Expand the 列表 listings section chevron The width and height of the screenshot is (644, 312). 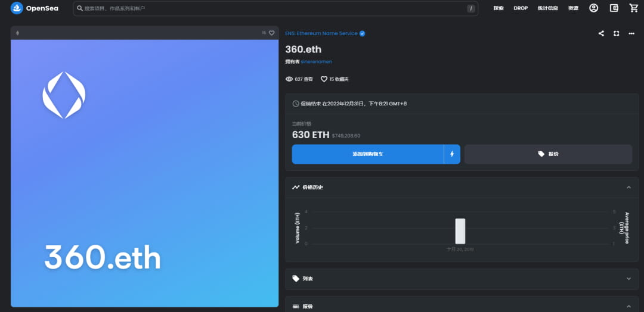click(x=628, y=279)
